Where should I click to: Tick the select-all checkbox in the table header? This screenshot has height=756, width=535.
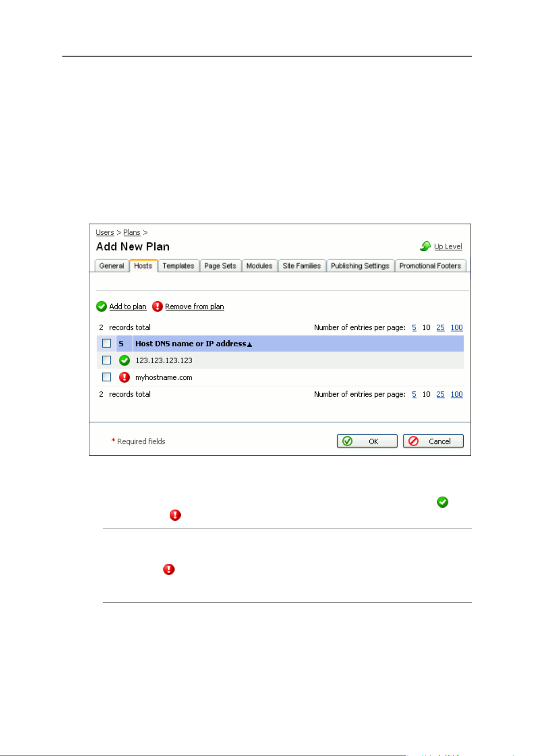(107, 343)
